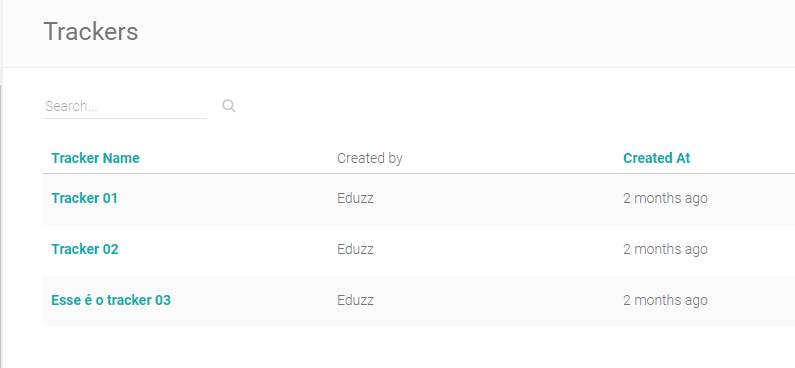Click the Created by column header
The width and height of the screenshot is (795, 368).
(x=370, y=158)
